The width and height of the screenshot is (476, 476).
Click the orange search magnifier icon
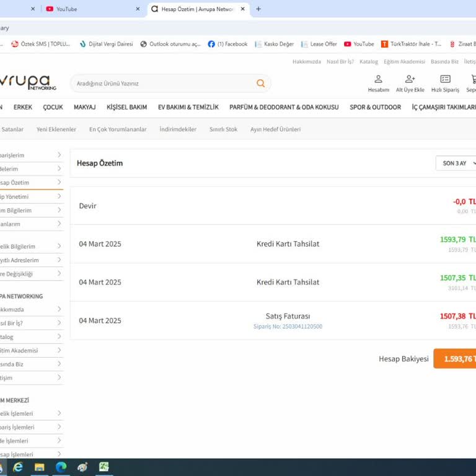(x=260, y=83)
